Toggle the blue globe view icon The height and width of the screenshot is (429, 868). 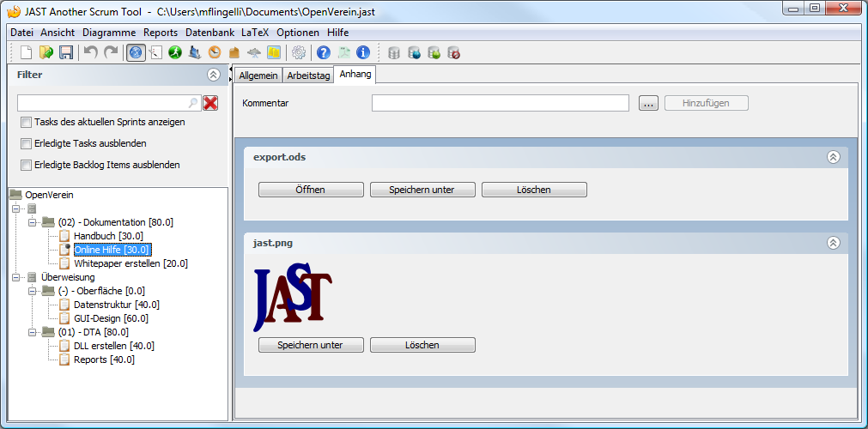pyautogui.click(x=137, y=52)
